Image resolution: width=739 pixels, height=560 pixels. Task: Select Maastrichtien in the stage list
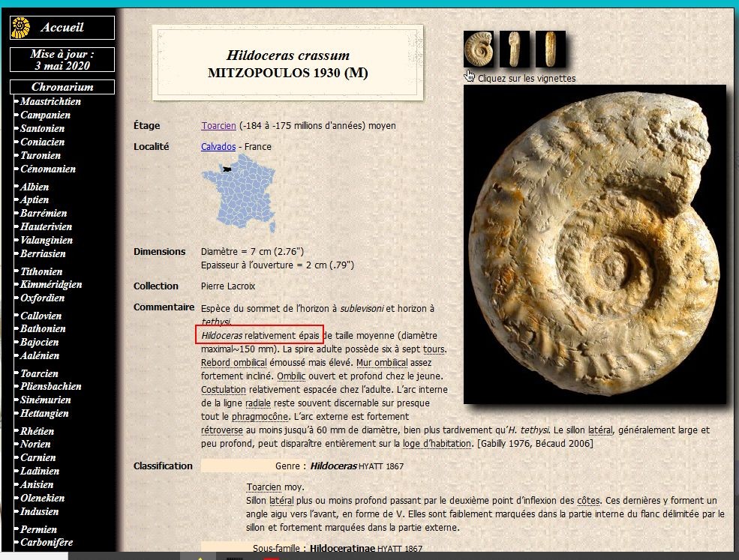(50, 101)
